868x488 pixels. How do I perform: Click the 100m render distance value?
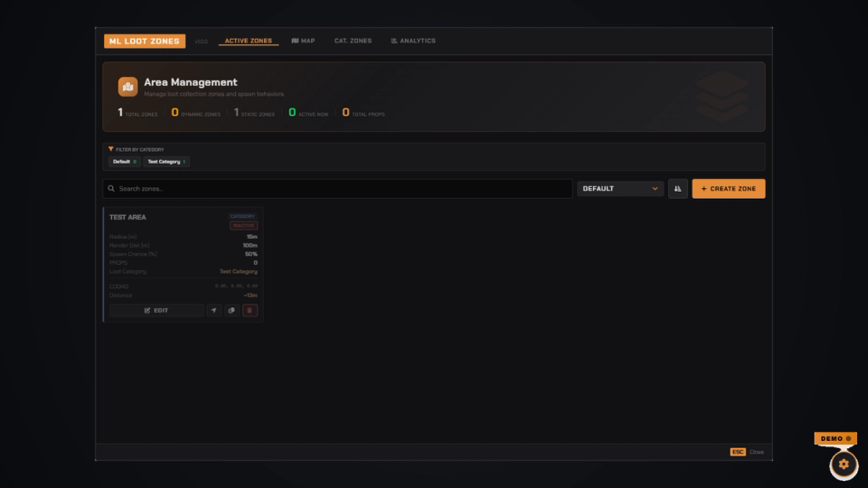250,245
